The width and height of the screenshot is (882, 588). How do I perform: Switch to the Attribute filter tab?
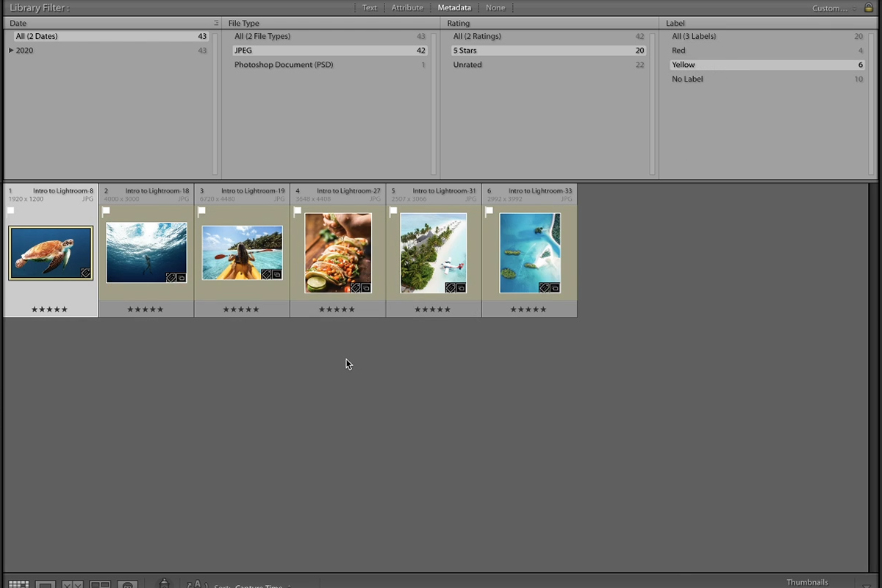click(x=407, y=7)
